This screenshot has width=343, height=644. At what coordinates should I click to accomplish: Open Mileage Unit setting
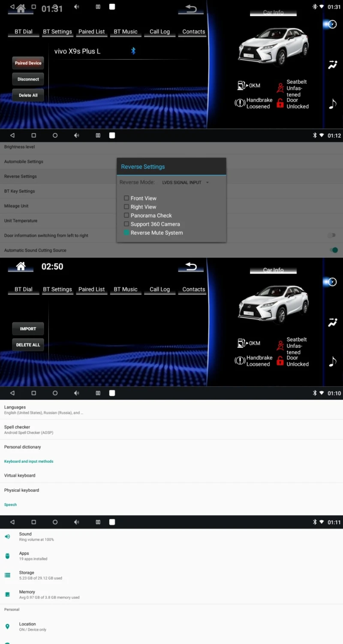[x=171, y=206]
